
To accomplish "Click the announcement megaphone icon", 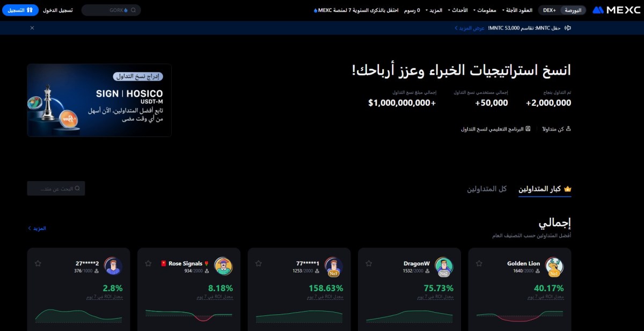I will (568, 28).
